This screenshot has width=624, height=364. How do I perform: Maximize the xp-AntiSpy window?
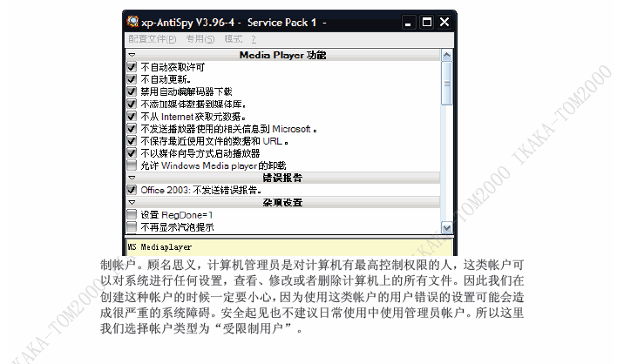coord(427,23)
